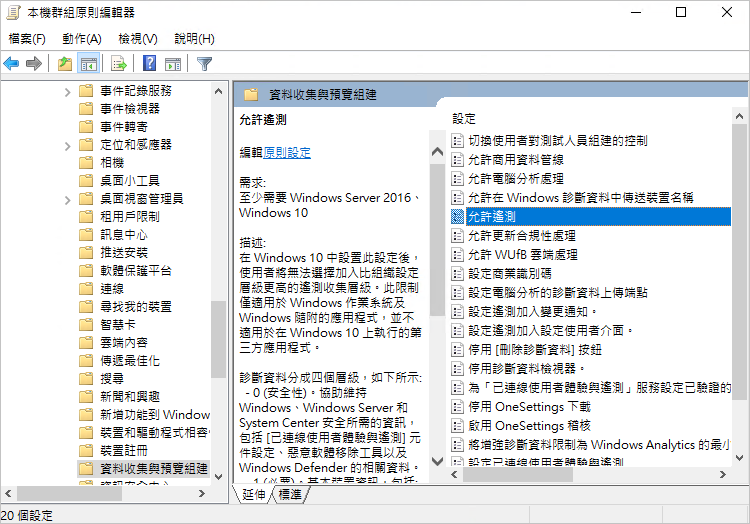Click the settings list horizontal scrollbar thumb
This screenshot has height=524, width=750.
518,475
